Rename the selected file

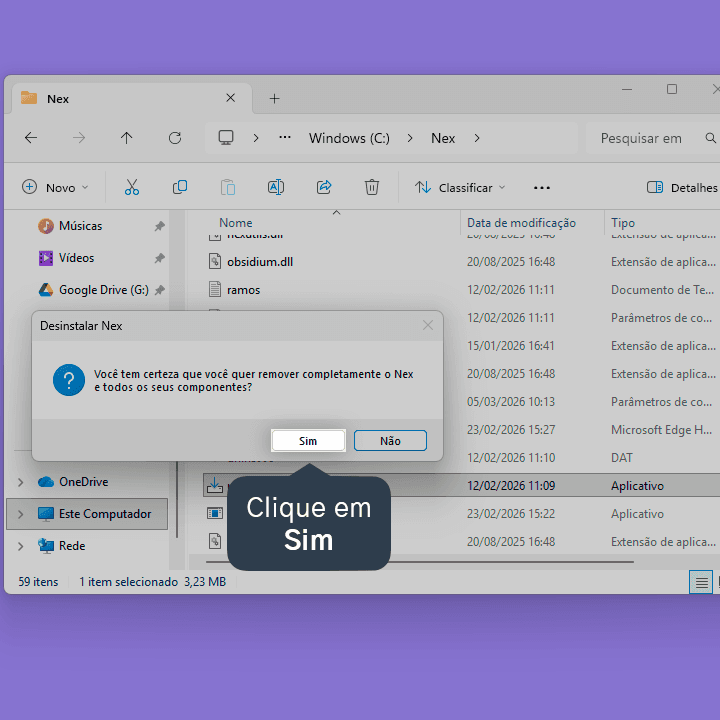tap(276, 187)
